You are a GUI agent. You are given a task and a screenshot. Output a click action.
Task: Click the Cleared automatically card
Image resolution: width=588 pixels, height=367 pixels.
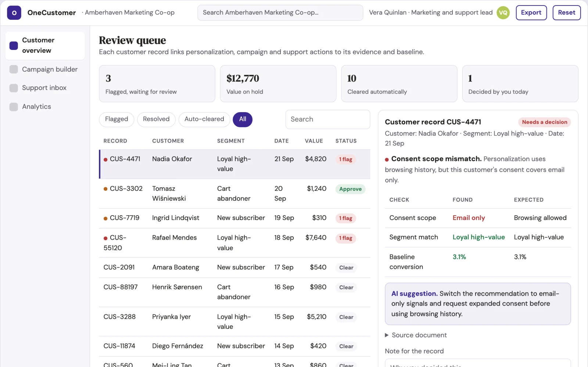click(399, 84)
